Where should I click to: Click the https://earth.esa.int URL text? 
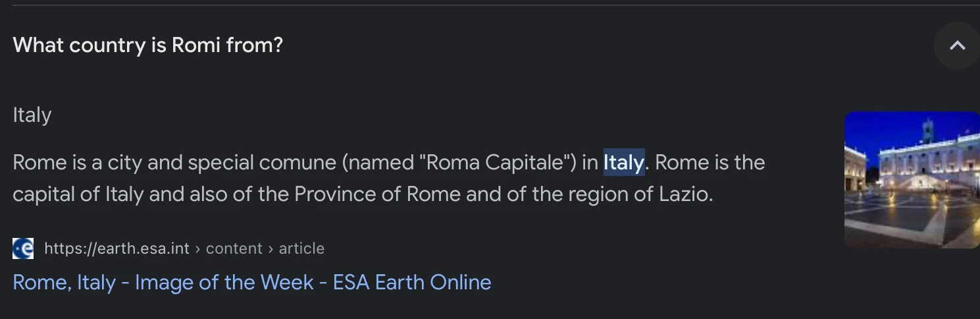click(x=117, y=248)
